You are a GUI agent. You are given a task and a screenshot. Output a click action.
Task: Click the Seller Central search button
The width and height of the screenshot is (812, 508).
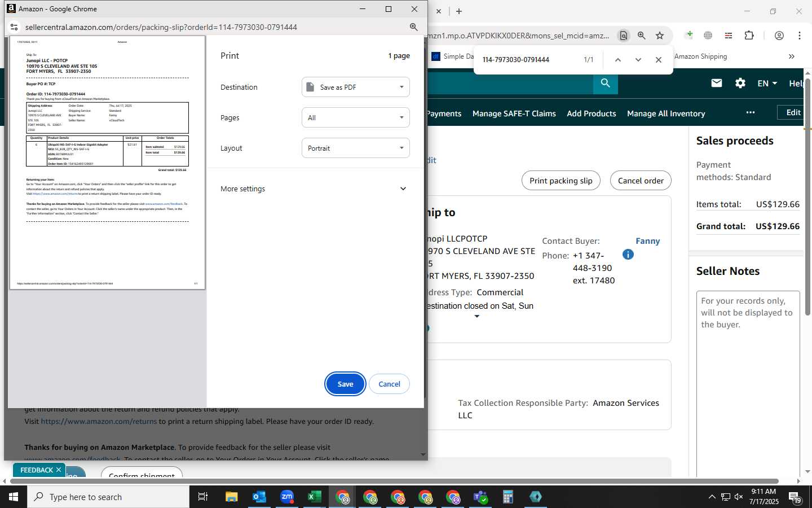(605, 83)
